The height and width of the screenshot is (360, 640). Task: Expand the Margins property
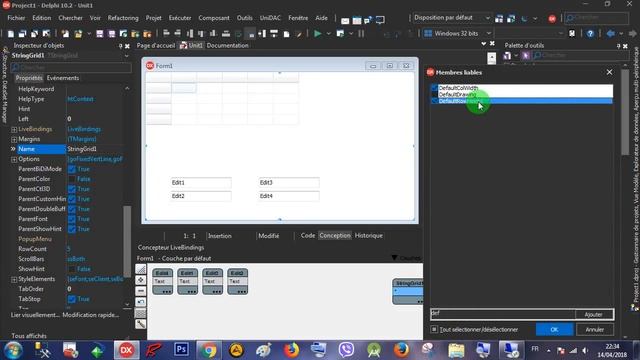pos(14,139)
